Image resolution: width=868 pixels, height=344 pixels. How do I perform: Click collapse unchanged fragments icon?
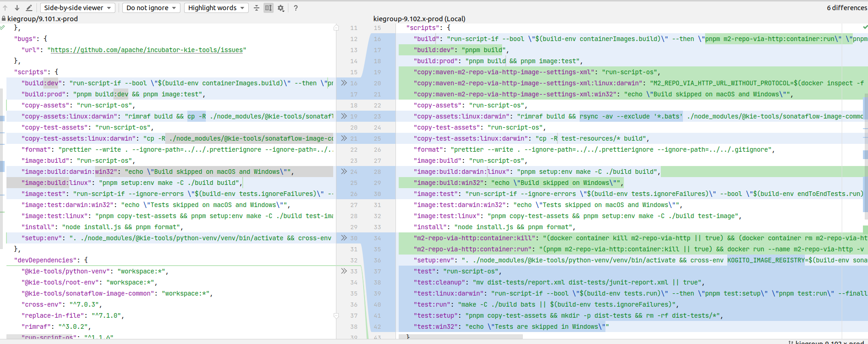pyautogui.click(x=257, y=8)
